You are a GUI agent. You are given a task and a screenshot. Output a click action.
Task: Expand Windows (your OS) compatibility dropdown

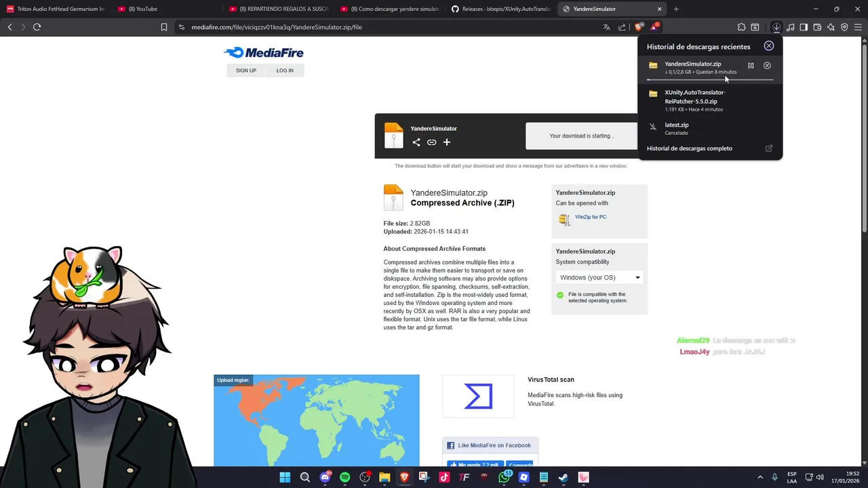click(x=599, y=277)
